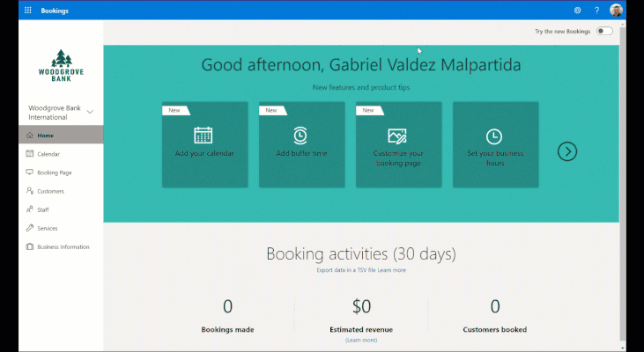Click the Set your business hours icon

(494, 136)
